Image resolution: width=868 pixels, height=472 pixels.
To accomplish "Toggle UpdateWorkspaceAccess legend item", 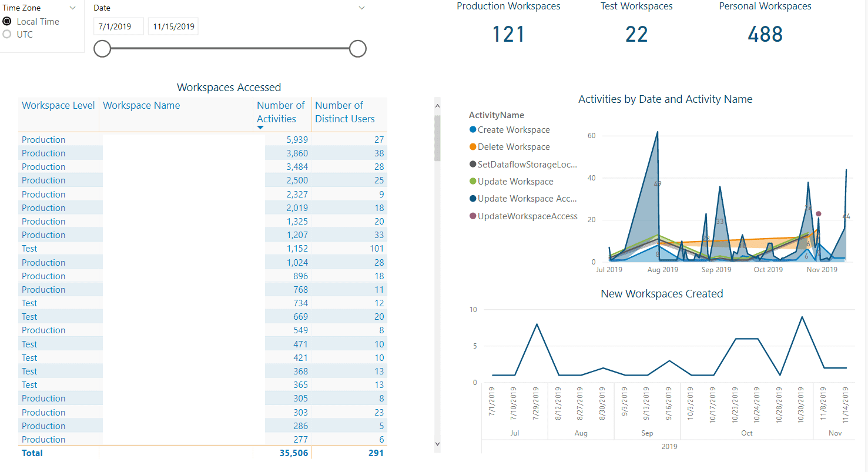I will click(524, 216).
